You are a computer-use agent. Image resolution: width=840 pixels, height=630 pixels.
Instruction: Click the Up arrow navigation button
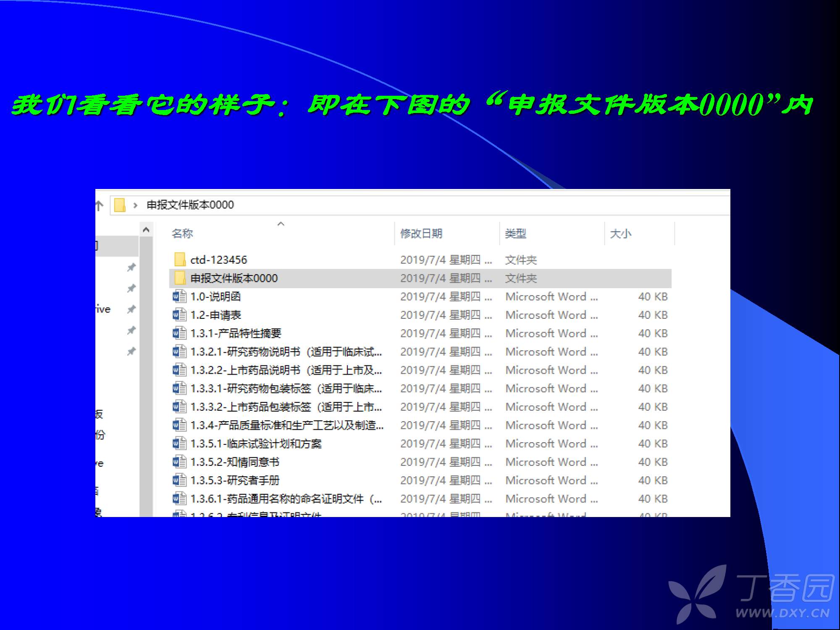coord(100,205)
